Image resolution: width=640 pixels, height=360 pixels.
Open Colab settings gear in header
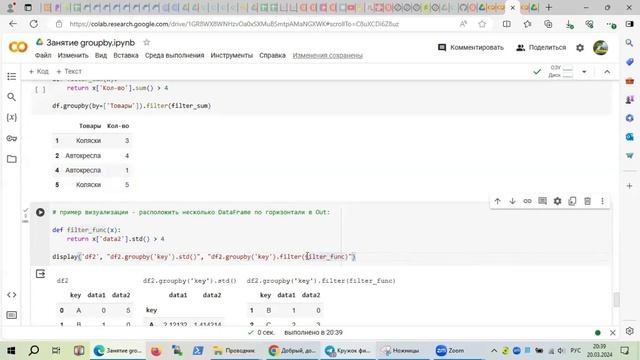(580, 48)
